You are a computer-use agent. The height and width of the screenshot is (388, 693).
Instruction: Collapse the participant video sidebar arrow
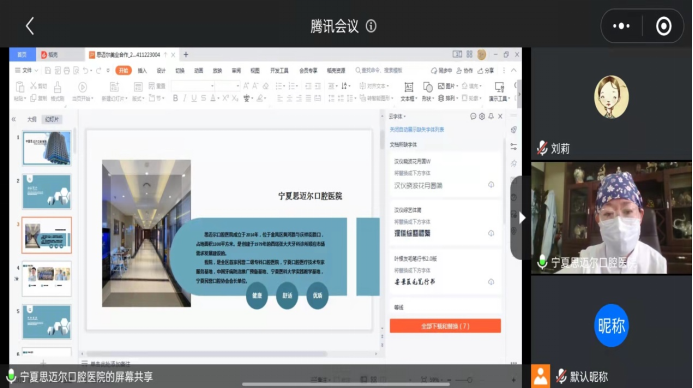pos(522,217)
